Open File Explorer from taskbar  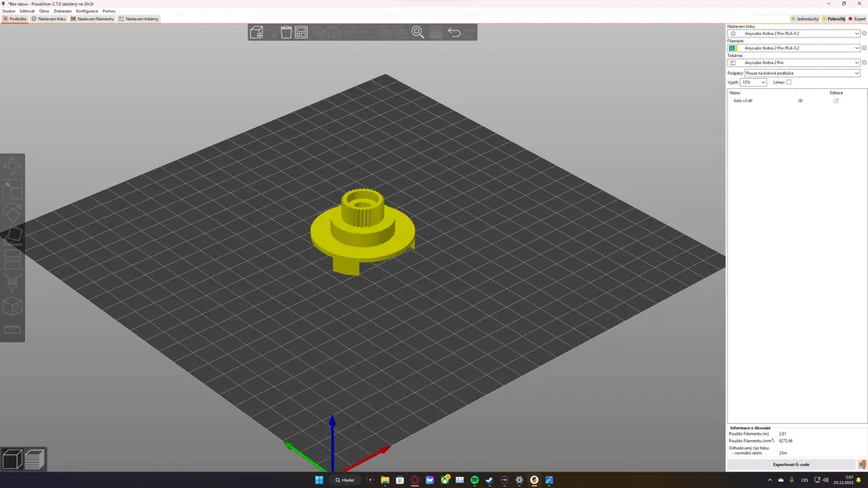tap(384, 480)
